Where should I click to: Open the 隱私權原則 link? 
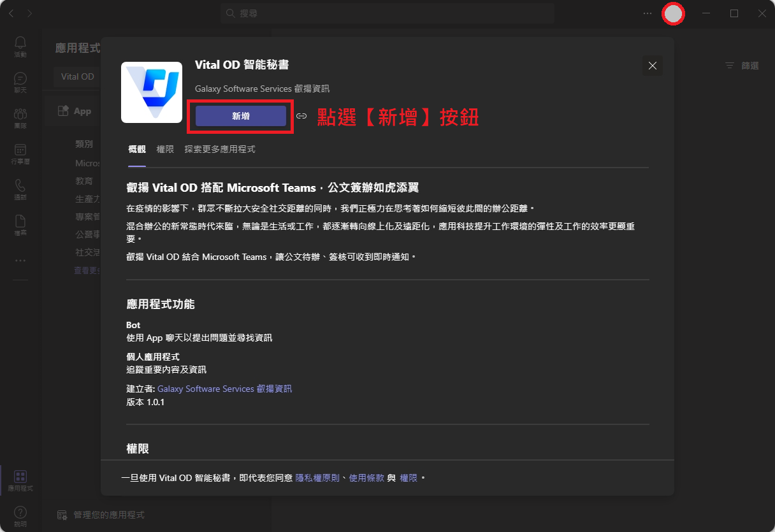tap(317, 478)
